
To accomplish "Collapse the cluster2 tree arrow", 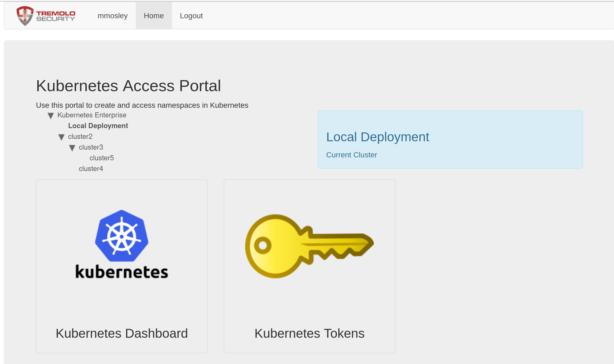I will click(x=61, y=137).
